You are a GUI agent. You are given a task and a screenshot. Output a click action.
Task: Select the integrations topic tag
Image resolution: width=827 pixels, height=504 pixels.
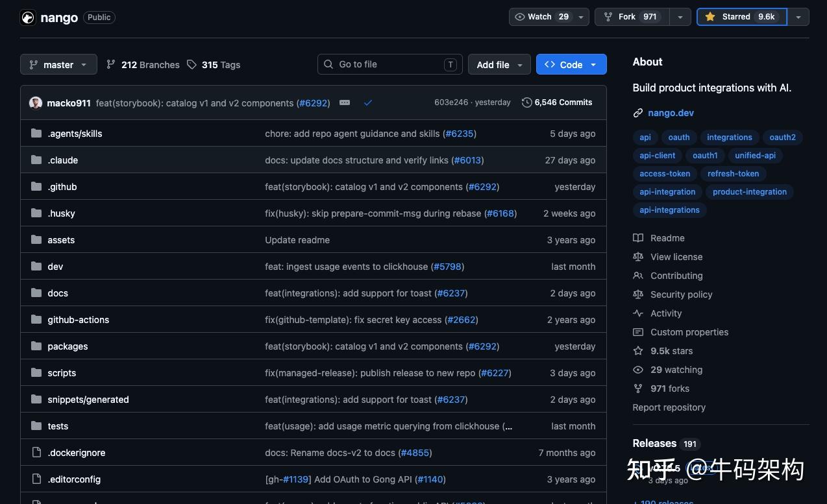(730, 138)
